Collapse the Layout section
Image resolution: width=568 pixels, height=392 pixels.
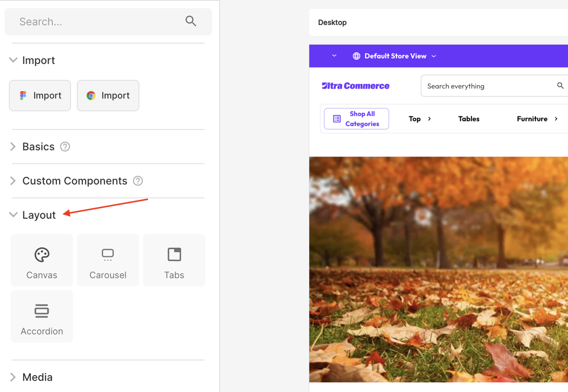click(x=13, y=215)
